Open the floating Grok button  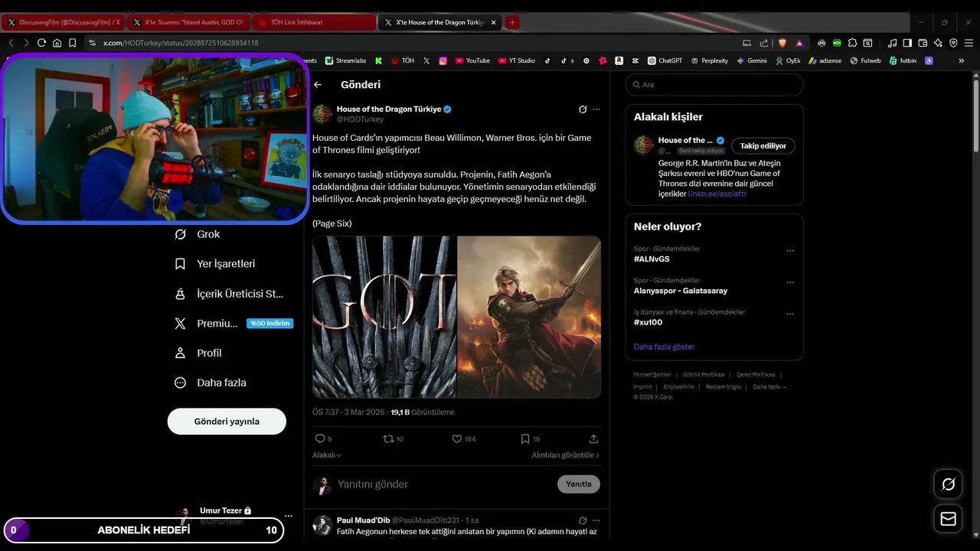click(x=948, y=484)
